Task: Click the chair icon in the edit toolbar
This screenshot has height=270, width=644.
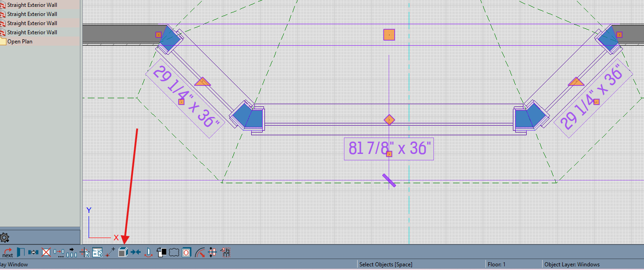Action: 225,252
